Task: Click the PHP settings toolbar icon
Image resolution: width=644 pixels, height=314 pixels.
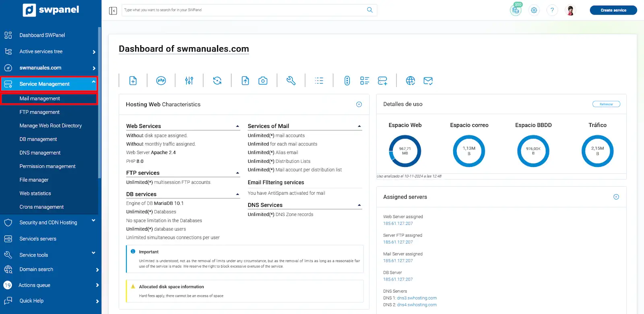Action: pyautogui.click(x=161, y=81)
